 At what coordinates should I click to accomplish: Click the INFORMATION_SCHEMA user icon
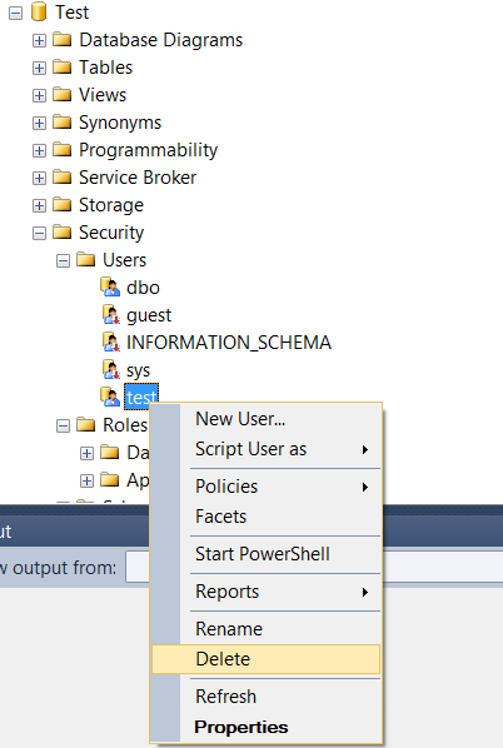pos(111,342)
